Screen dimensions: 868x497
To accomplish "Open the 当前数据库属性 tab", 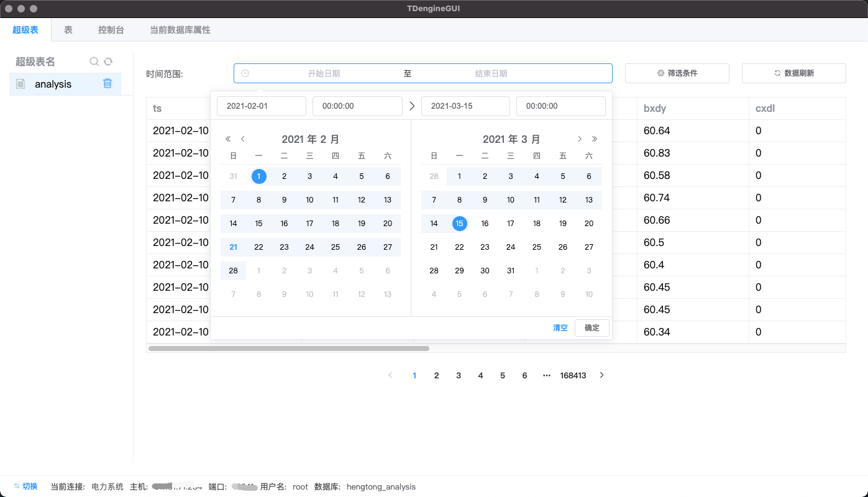I will pos(180,30).
